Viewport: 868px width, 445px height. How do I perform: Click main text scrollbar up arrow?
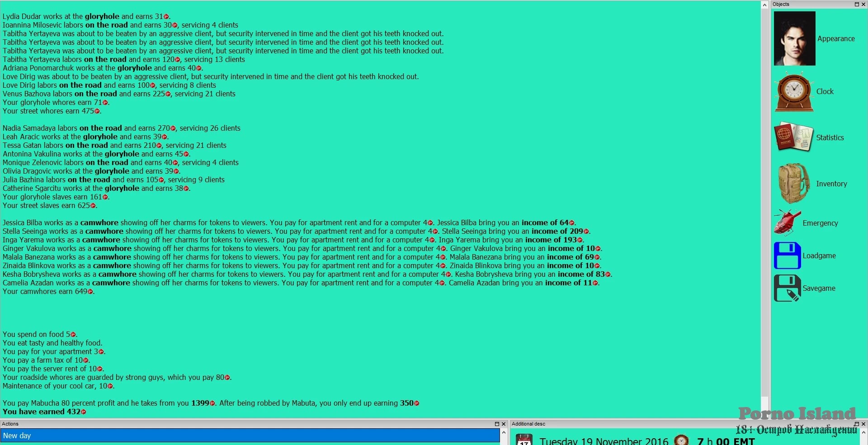click(x=764, y=5)
